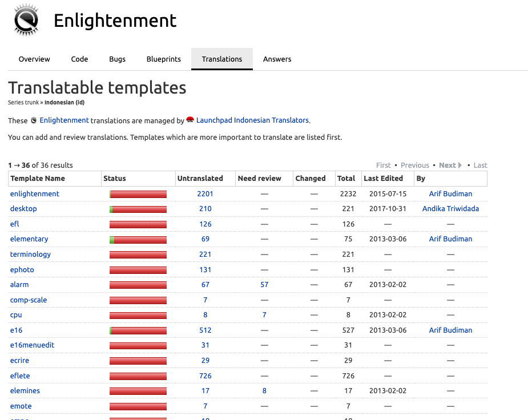Image resolution: width=528 pixels, height=420 pixels.
Task: Click the desktop status progress bar
Action: tap(138, 209)
